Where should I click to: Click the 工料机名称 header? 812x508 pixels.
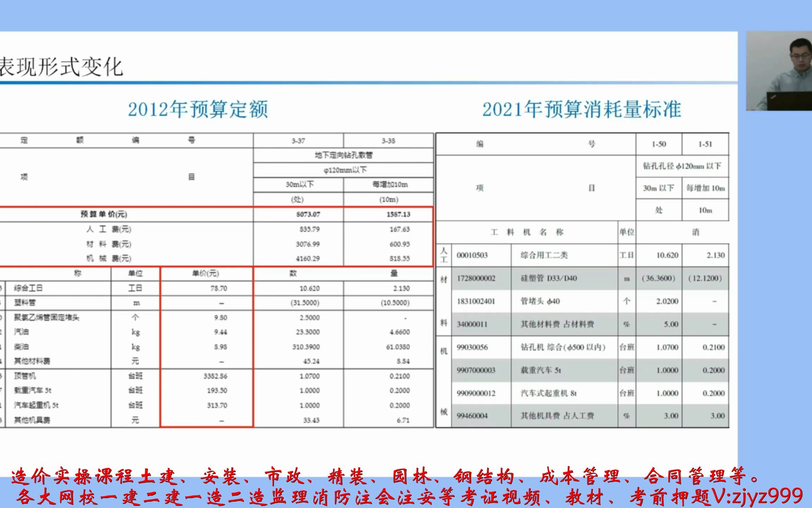527,232
